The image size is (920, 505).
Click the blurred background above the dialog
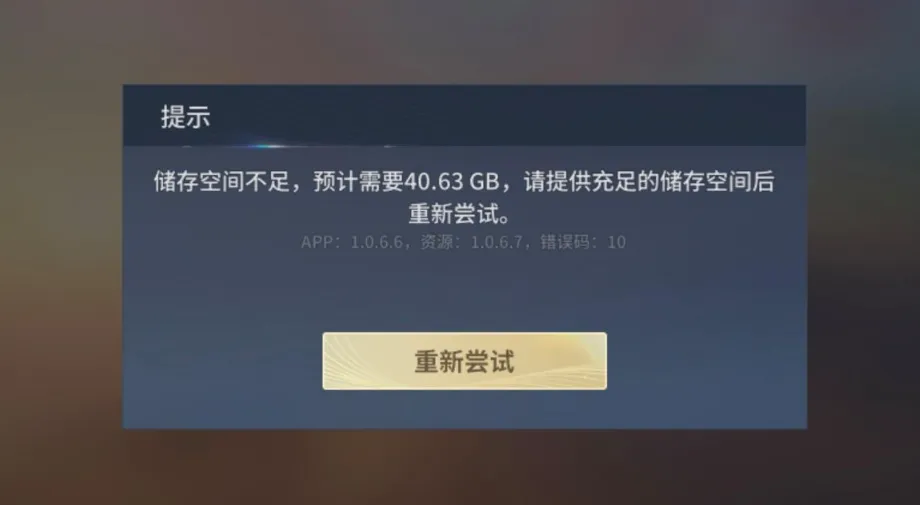460,41
